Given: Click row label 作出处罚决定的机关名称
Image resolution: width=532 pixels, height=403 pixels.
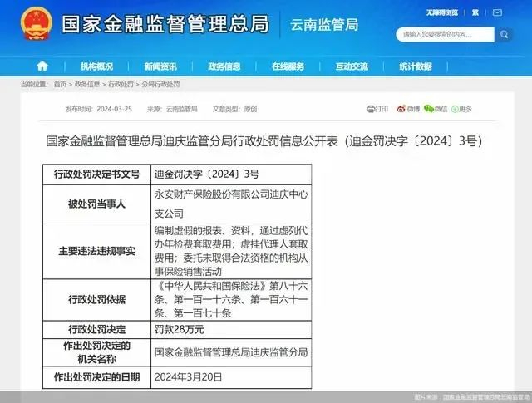Looking at the screenshot, I should pos(96,352).
